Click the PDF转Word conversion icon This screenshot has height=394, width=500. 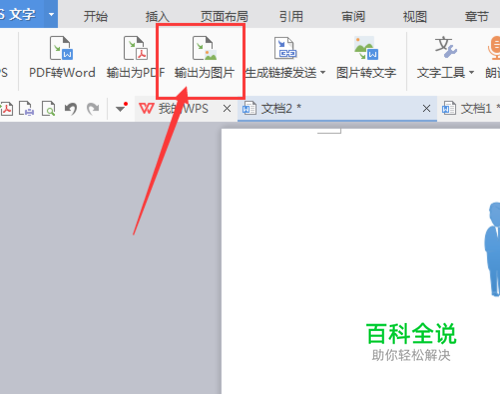point(62,48)
